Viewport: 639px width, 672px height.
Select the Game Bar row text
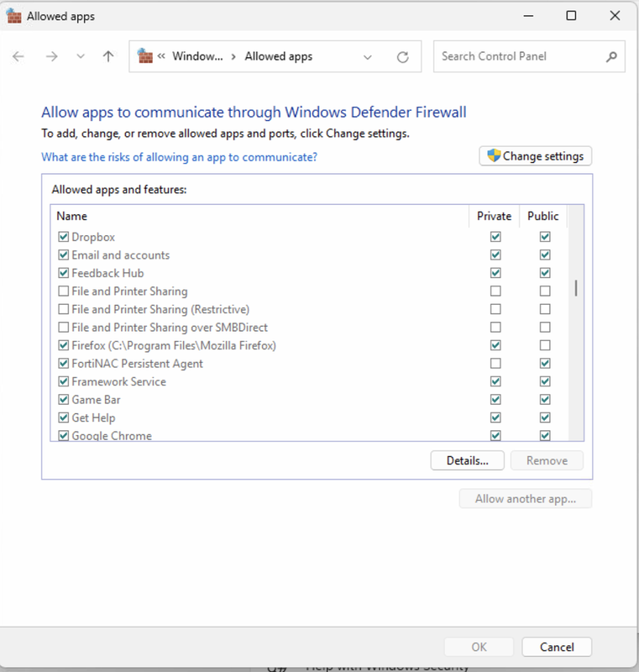click(x=96, y=400)
